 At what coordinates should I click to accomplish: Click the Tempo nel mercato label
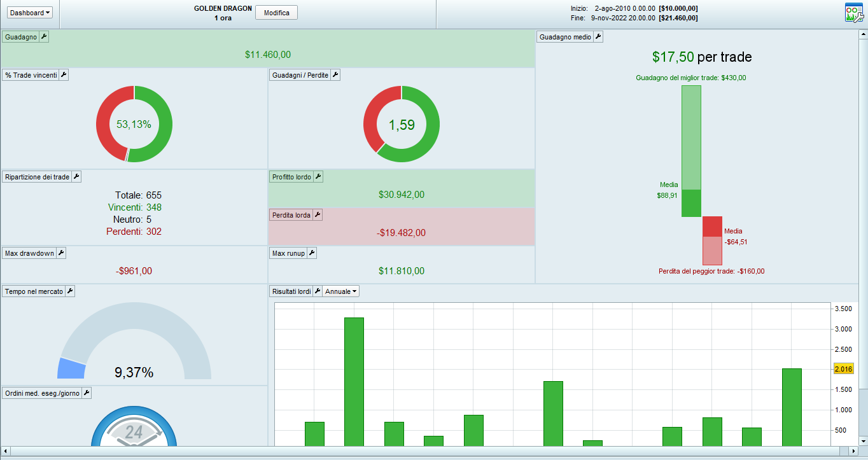(34, 291)
